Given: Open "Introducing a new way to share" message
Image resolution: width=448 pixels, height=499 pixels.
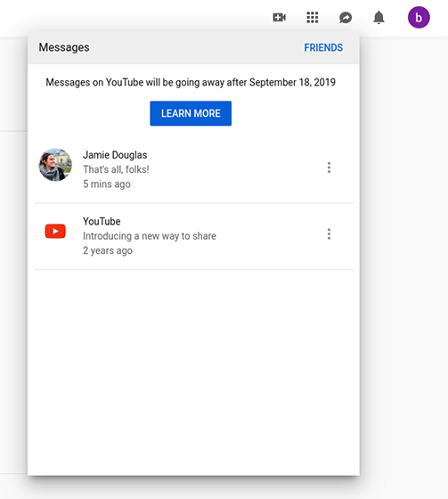Looking at the screenshot, I should pos(150,236).
